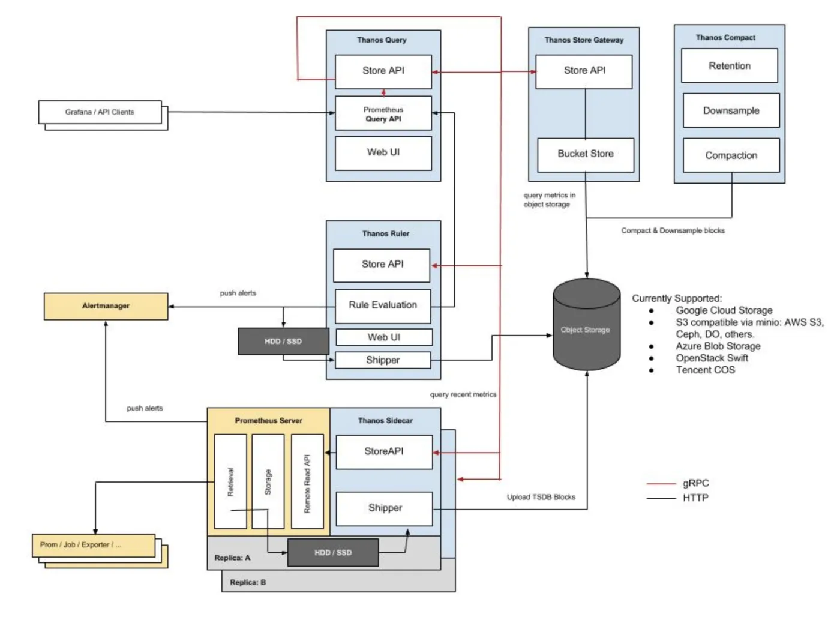840x623 pixels.
Task: Click 'Compact & Downsample blocks' label
Action: pos(673,230)
